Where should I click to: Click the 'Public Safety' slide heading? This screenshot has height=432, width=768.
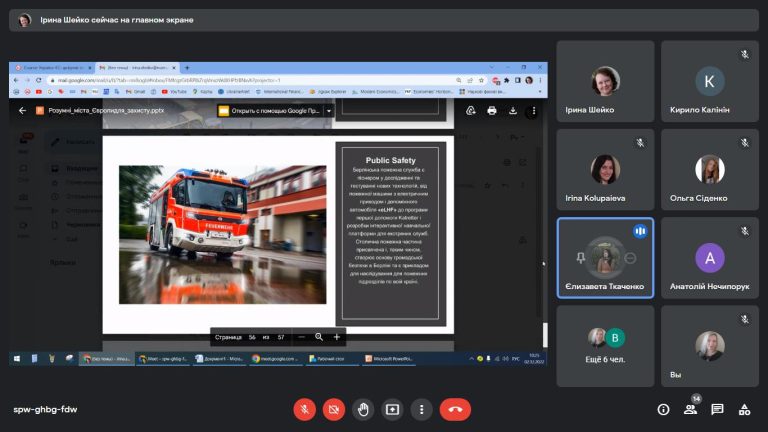pos(390,160)
